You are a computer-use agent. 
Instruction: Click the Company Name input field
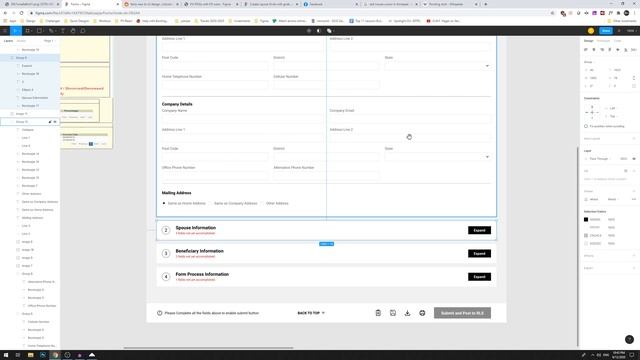coord(243,118)
